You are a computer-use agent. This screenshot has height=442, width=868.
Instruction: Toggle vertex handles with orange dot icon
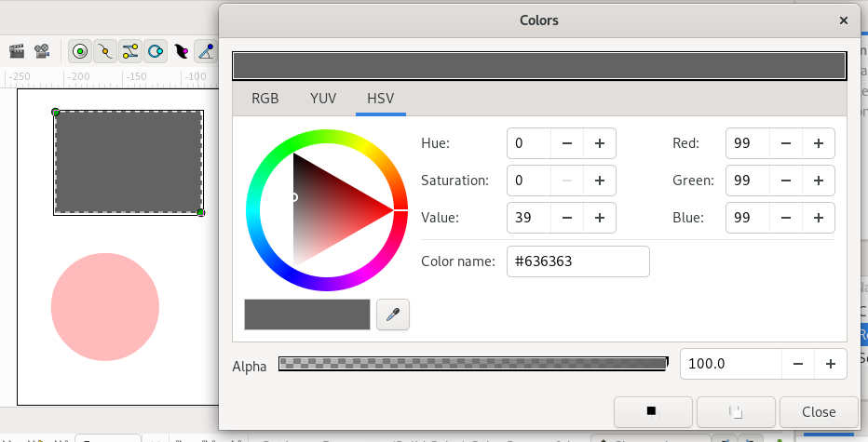point(105,51)
